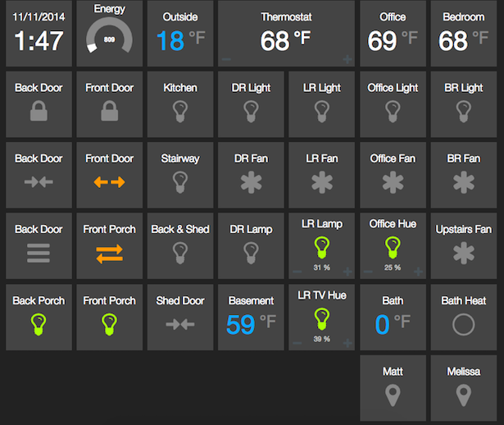Open Matt's presence location pin
The height and width of the screenshot is (425, 504).
pyautogui.click(x=393, y=396)
